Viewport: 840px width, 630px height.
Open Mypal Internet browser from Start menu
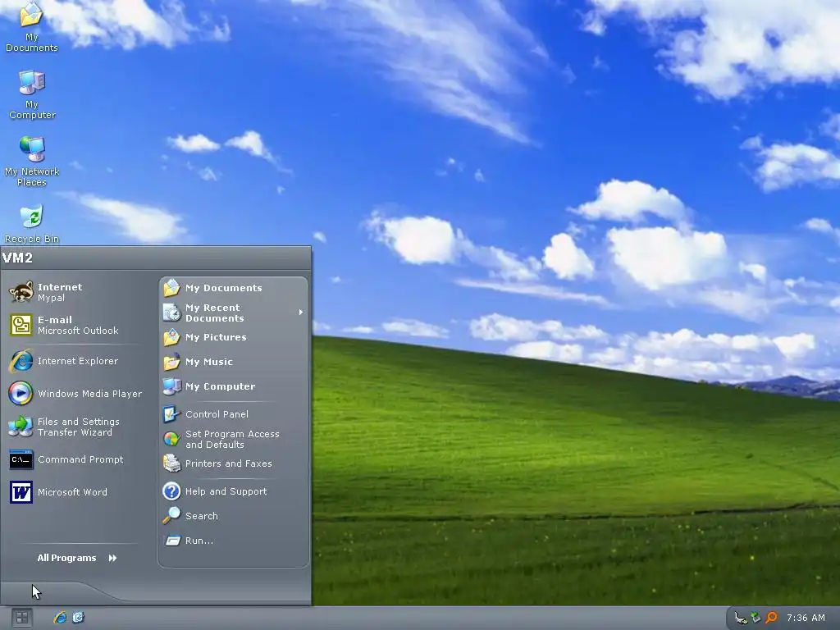[x=75, y=292]
